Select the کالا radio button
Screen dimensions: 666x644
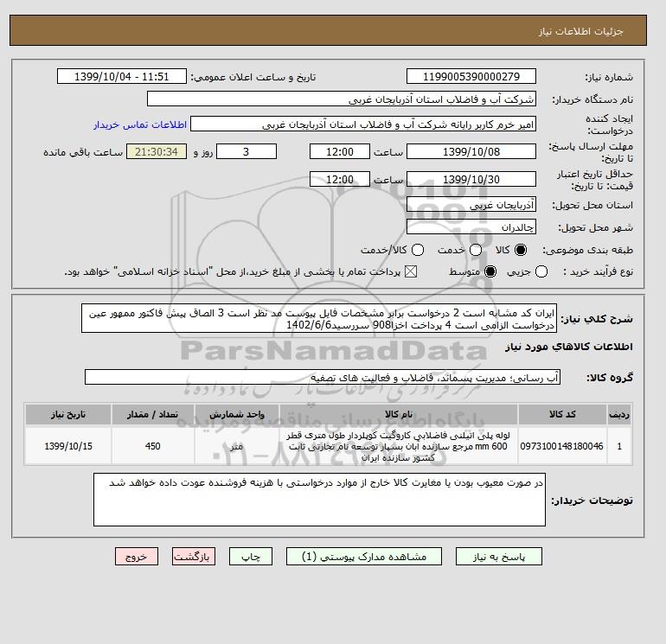point(521,250)
